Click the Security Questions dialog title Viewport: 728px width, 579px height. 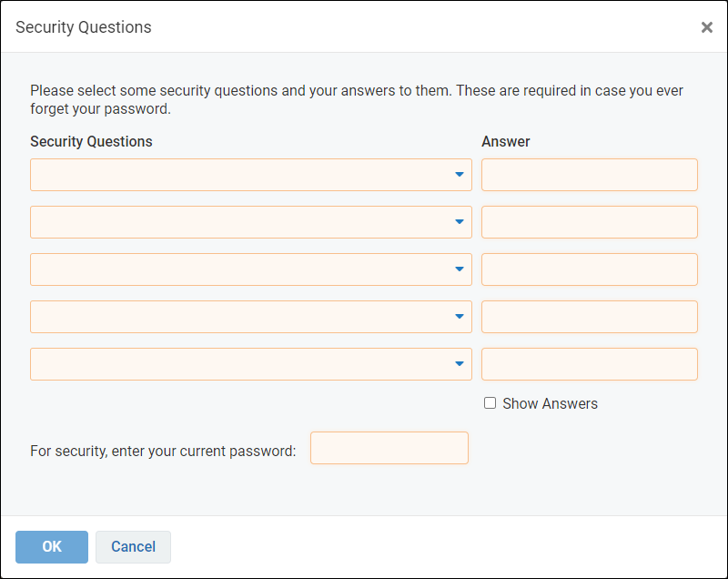click(83, 27)
